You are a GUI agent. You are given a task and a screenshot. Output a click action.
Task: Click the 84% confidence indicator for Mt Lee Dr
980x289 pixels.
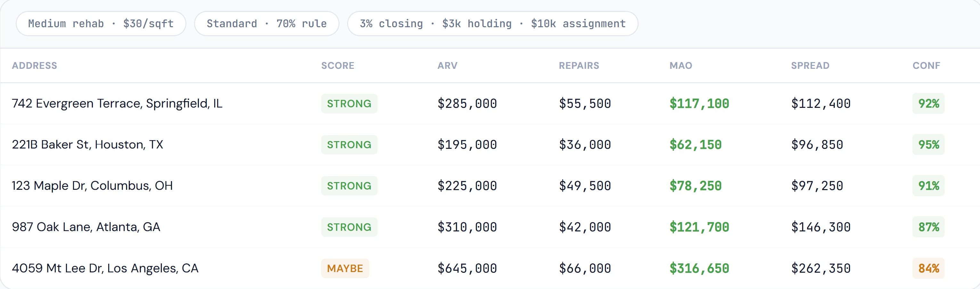pos(928,268)
